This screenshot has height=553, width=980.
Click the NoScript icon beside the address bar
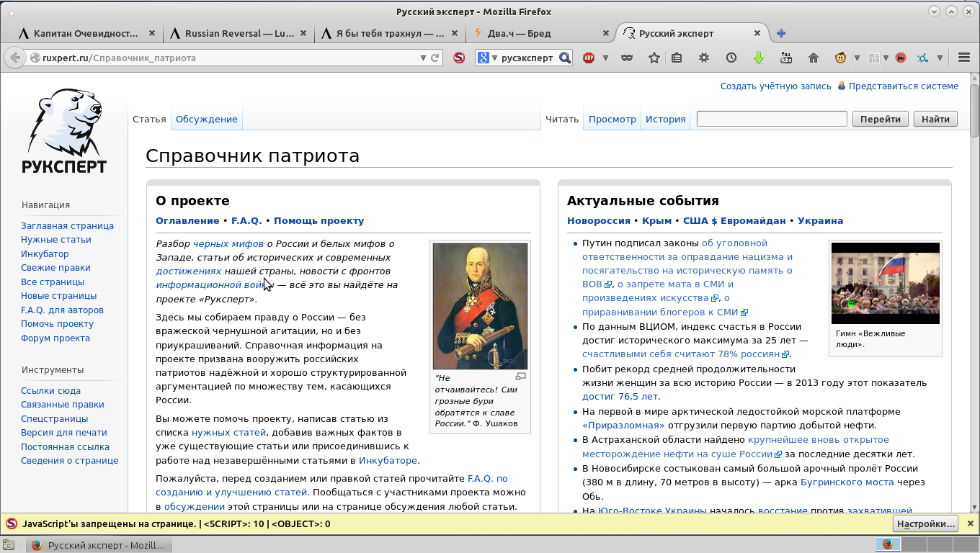(x=459, y=58)
